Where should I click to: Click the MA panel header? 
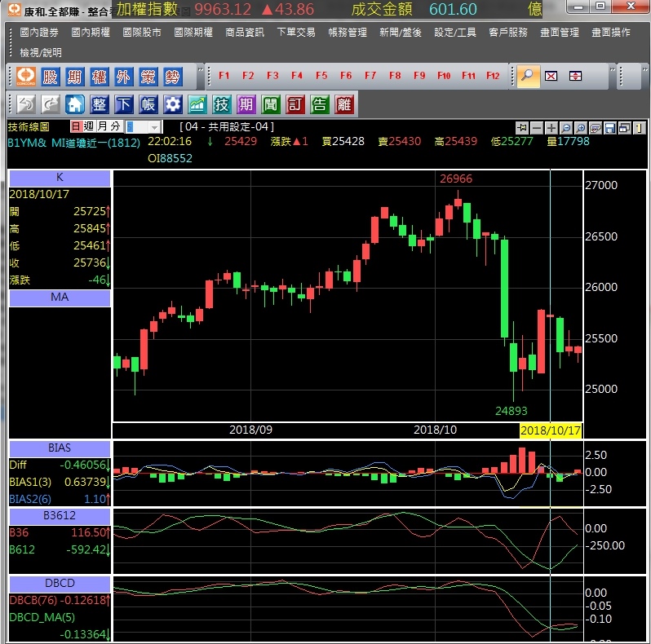click(x=60, y=298)
